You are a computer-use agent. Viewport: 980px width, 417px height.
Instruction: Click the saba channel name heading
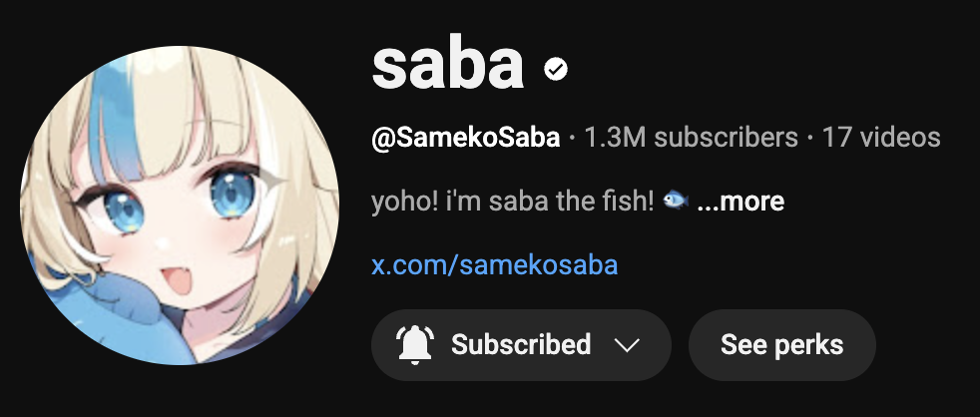point(447,65)
